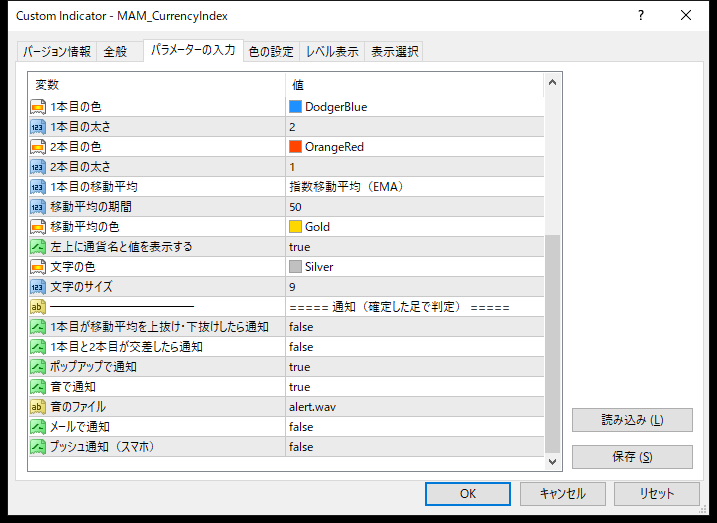Click the icon beside 1本目と2本目が交差したら通知
The width and height of the screenshot is (717, 523).
coord(38,347)
